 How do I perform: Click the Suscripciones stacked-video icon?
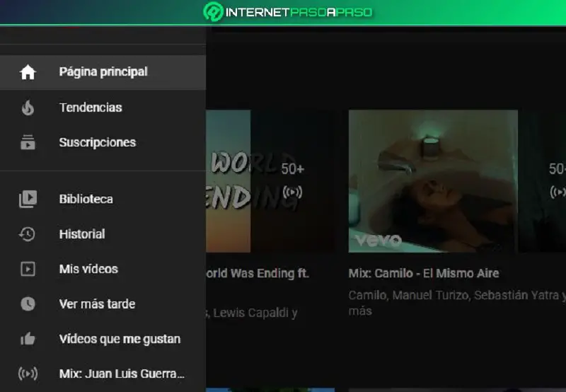(x=28, y=142)
